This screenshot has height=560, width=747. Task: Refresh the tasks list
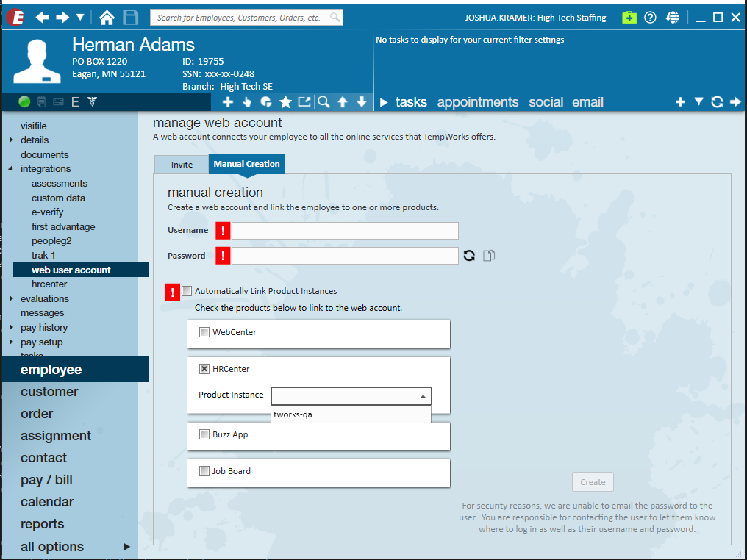pyautogui.click(x=717, y=101)
